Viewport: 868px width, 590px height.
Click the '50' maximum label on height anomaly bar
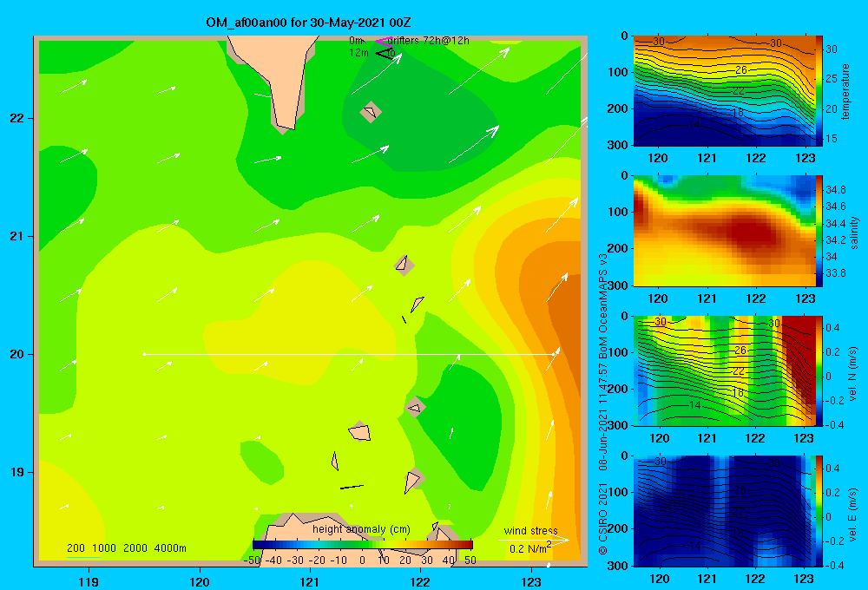tap(470, 560)
